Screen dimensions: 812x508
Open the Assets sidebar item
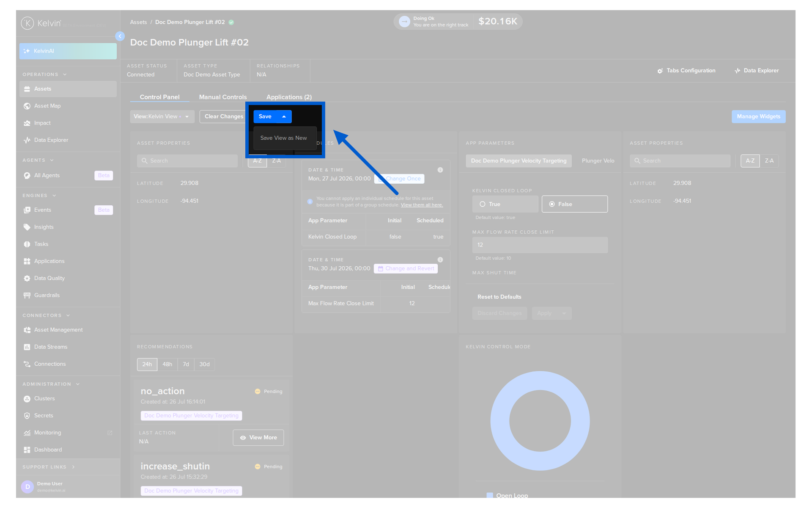(x=68, y=89)
